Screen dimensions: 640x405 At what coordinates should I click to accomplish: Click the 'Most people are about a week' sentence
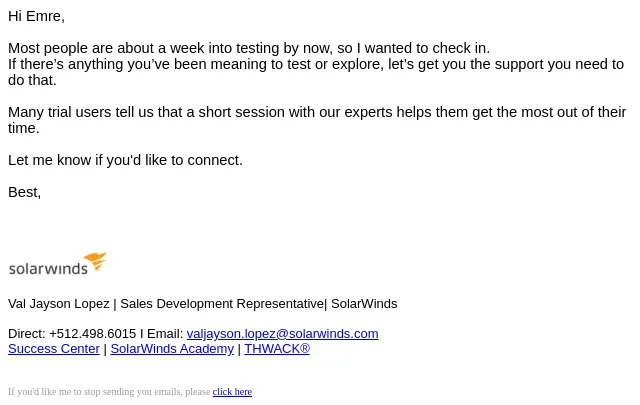click(x=249, y=48)
